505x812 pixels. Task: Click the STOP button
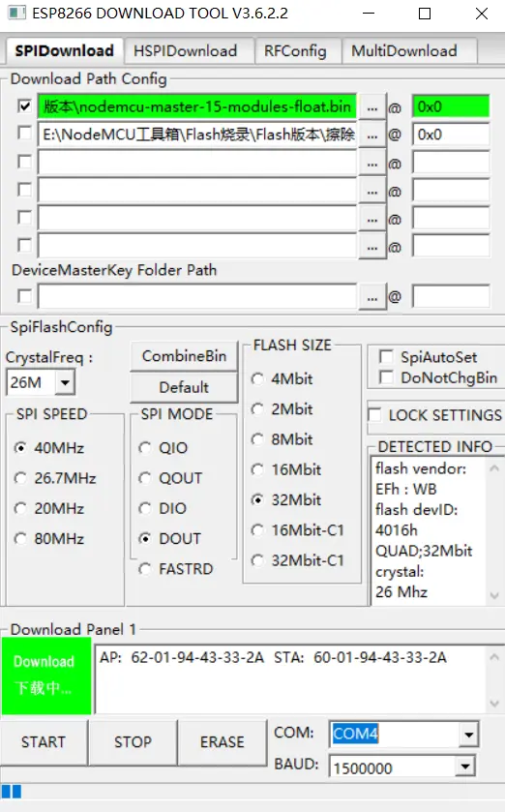[133, 742]
